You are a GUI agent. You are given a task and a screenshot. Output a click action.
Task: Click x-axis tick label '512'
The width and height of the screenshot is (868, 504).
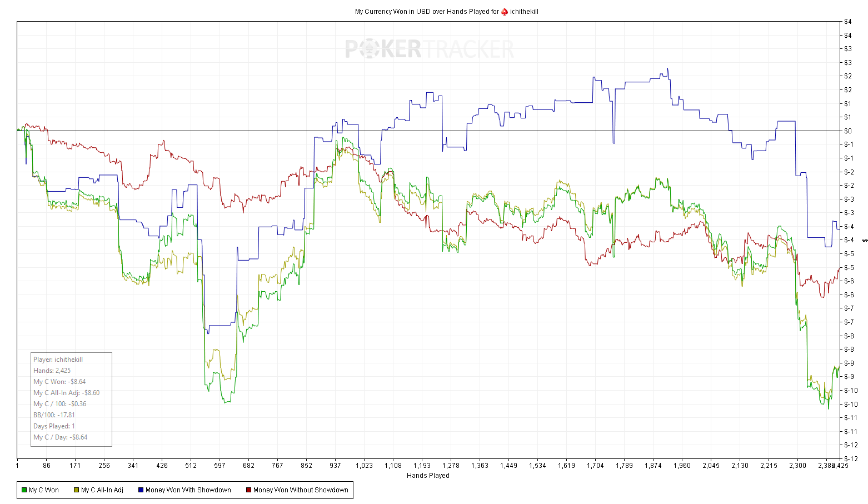click(x=191, y=466)
